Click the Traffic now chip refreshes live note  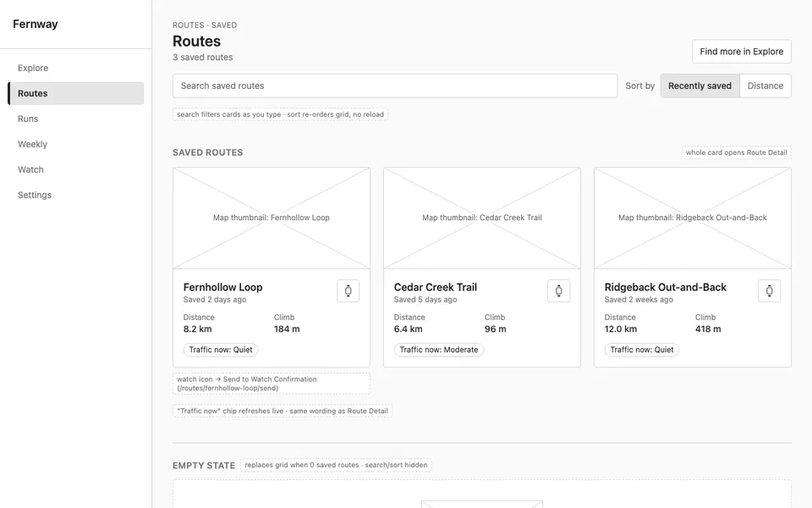pos(283,411)
